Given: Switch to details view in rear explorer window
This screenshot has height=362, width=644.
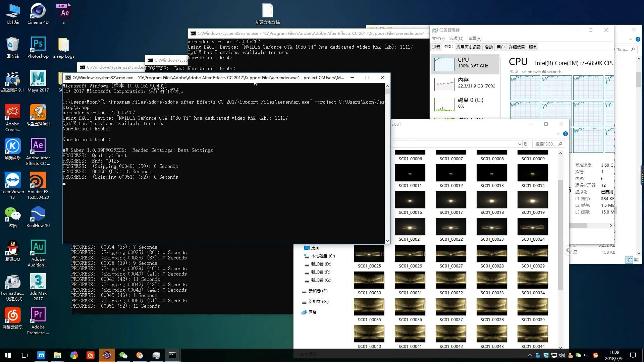Looking at the screenshot, I should [629, 260].
